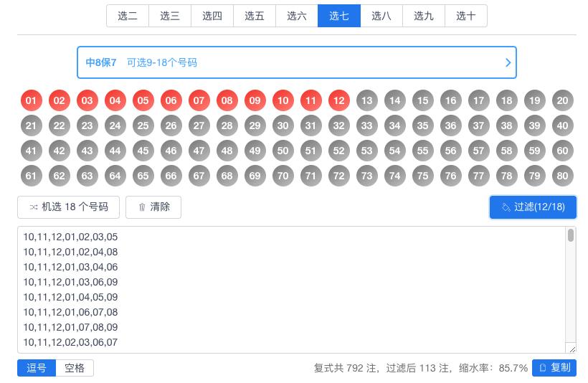
Task: Select number ball 61
Action: [31, 176]
